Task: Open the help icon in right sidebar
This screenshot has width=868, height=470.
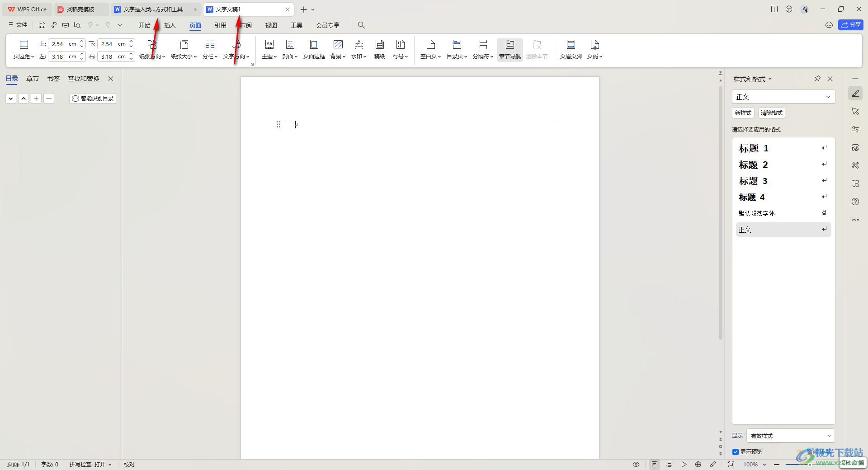Action: (855, 202)
